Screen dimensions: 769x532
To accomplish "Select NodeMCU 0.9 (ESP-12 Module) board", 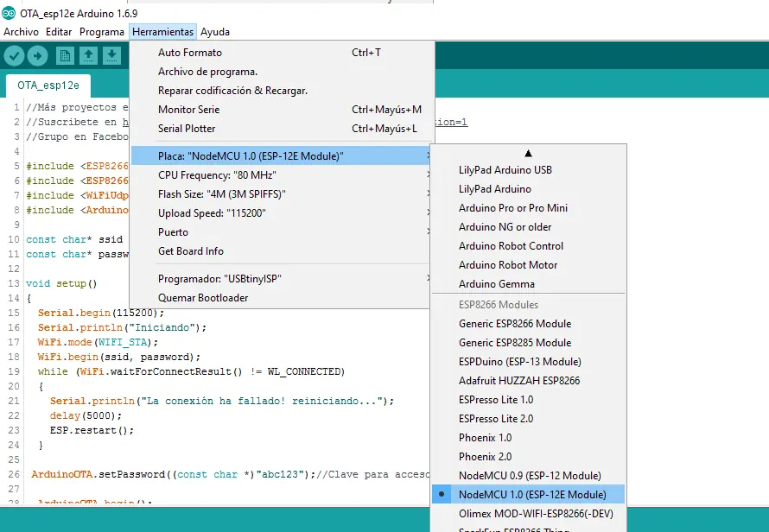I will pyautogui.click(x=528, y=476).
